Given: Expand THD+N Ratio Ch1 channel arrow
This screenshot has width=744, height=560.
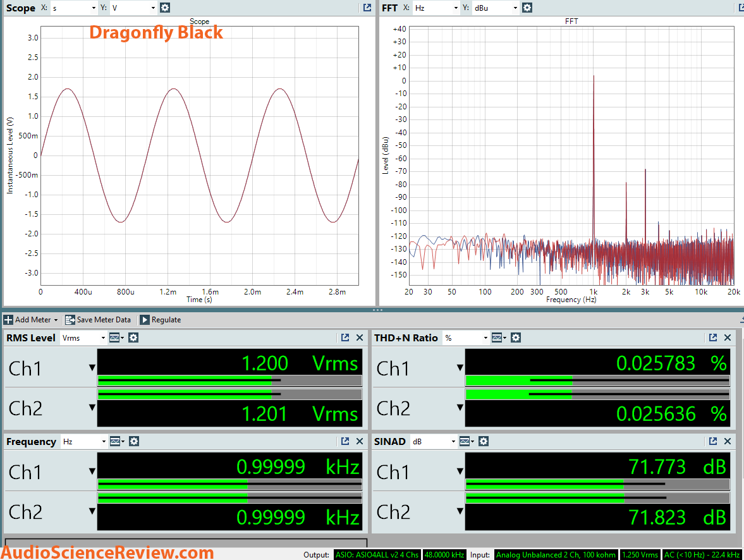Looking at the screenshot, I should 460,368.
